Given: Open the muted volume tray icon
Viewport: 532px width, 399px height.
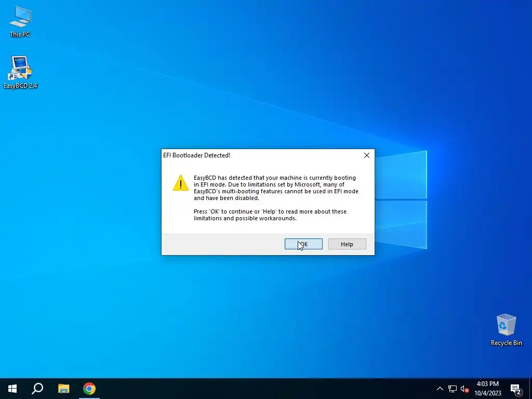Looking at the screenshot, I should click(464, 389).
